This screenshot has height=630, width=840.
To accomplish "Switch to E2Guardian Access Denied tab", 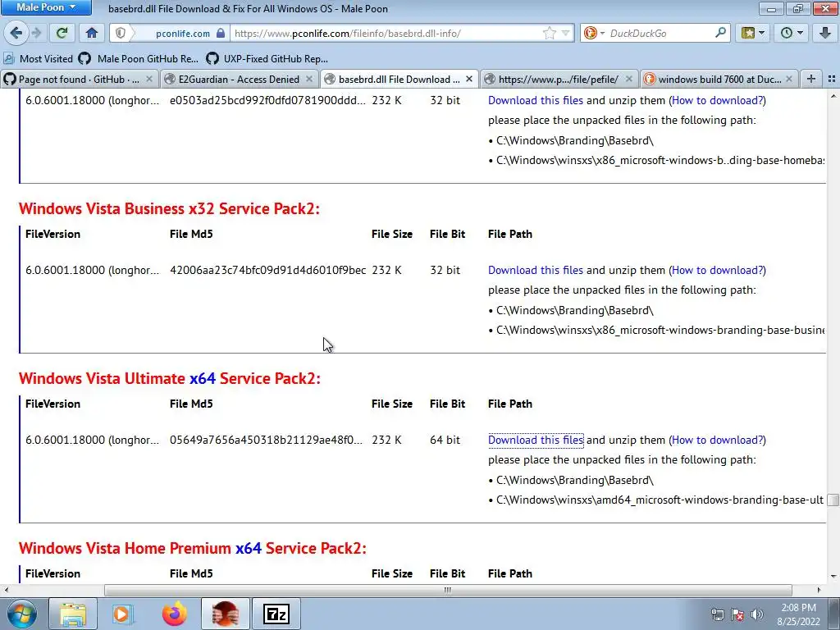I will 239,80.
